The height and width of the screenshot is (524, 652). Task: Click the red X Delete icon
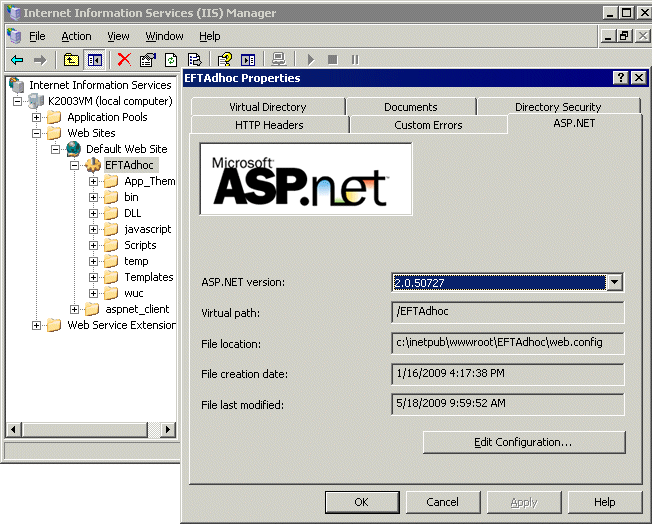[x=124, y=60]
